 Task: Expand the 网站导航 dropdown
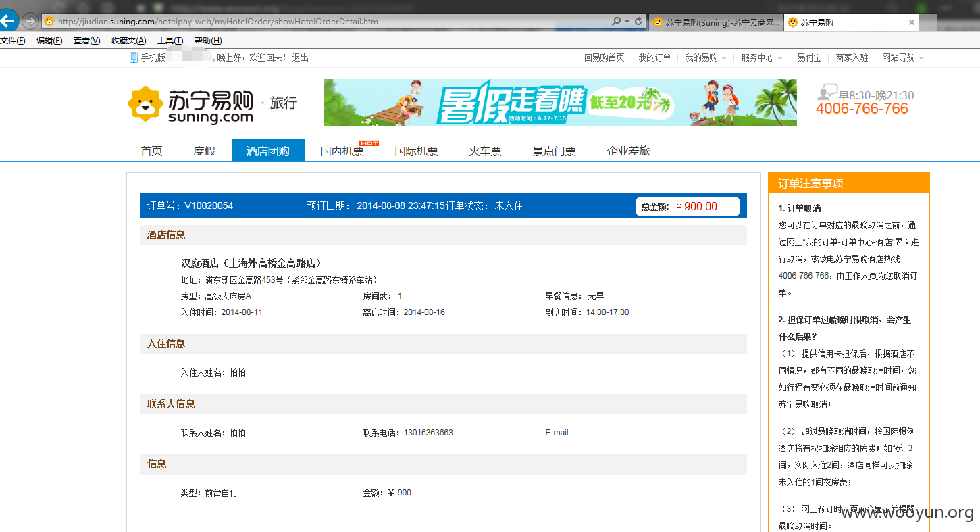click(x=903, y=57)
